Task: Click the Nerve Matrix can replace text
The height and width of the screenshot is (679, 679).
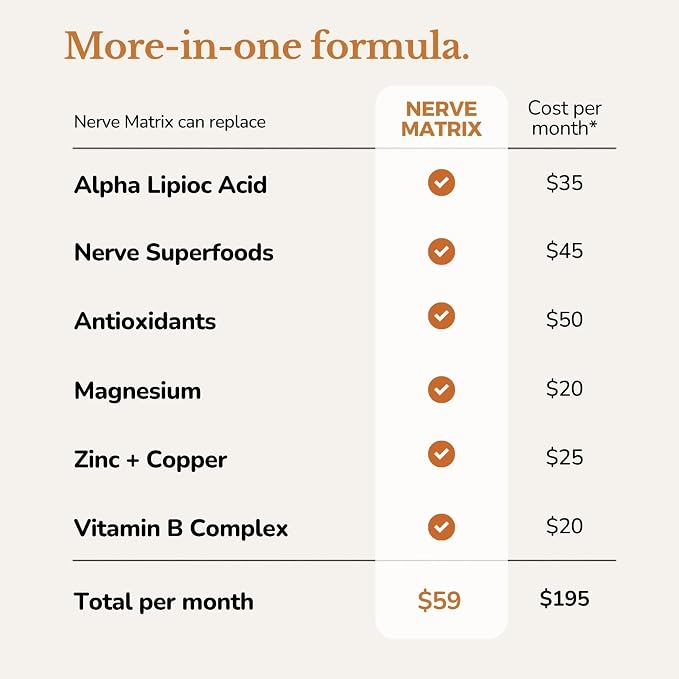Action: (x=170, y=122)
